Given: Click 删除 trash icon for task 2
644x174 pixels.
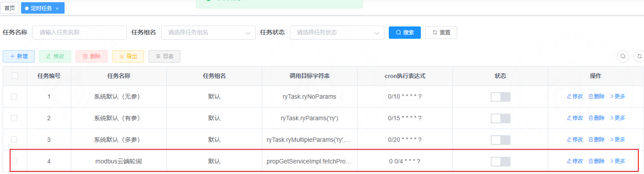Looking at the screenshot, I should [x=597, y=118].
